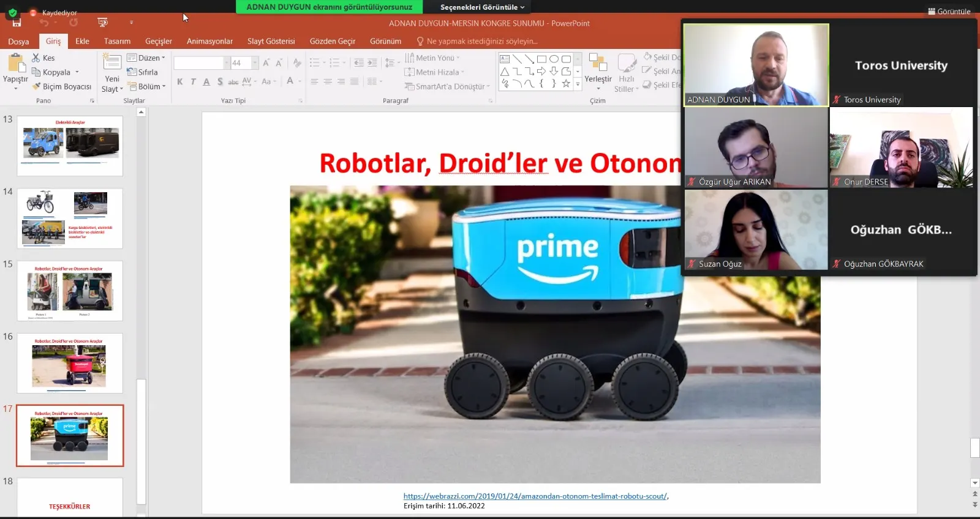980x519 pixels.
Task: Expand the shapes gallery more arrow
Action: [578, 83]
